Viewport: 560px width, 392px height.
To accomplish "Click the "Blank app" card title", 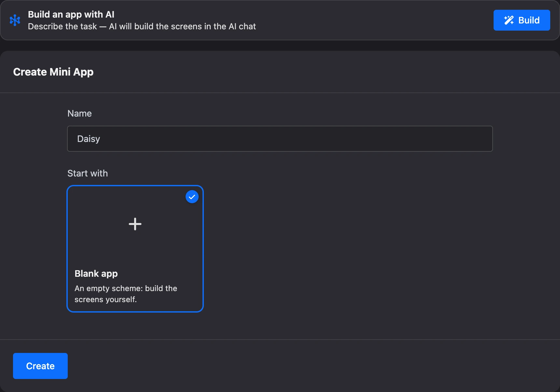I will tap(96, 273).
